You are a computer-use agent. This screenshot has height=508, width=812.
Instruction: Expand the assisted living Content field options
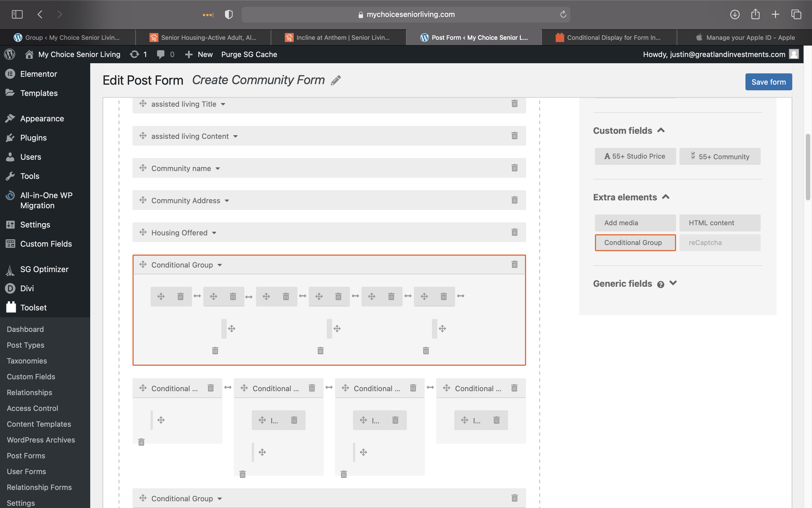[235, 136]
